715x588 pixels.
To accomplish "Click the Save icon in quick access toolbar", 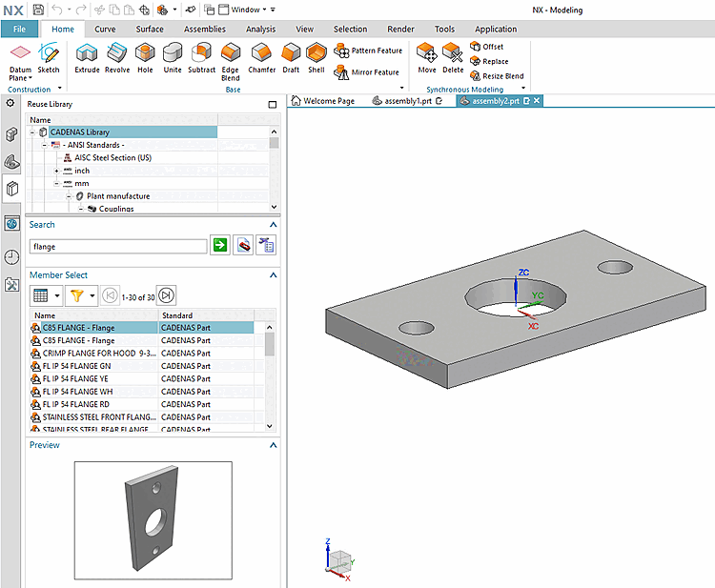I will tap(39, 10).
